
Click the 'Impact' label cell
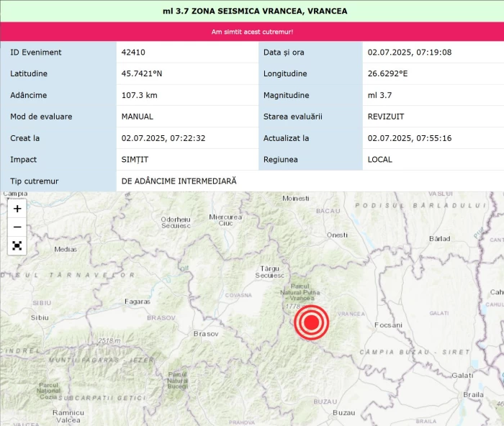pyautogui.click(x=58, y=160)
